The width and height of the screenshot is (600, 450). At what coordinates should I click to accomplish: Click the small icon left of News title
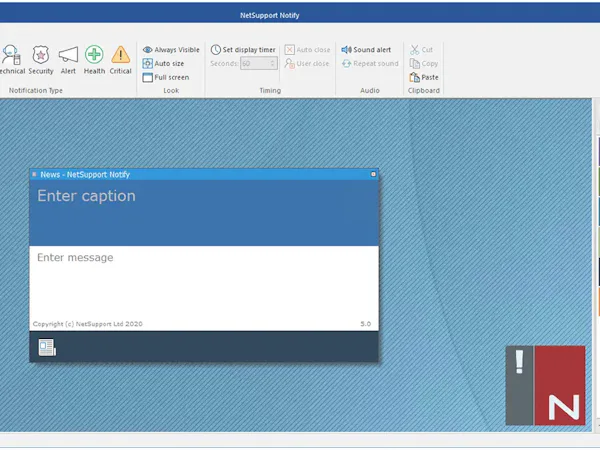[x=34, y=174]
